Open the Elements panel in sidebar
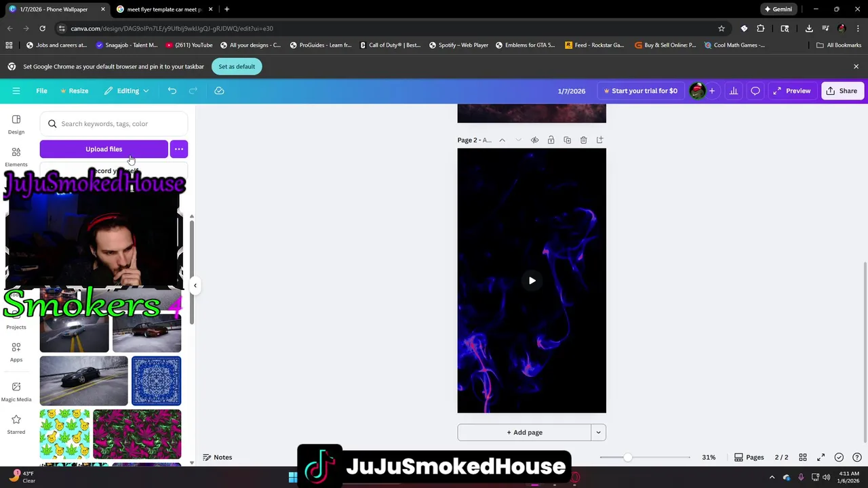This screenshot has height=488, width=868. coord(16,157)
